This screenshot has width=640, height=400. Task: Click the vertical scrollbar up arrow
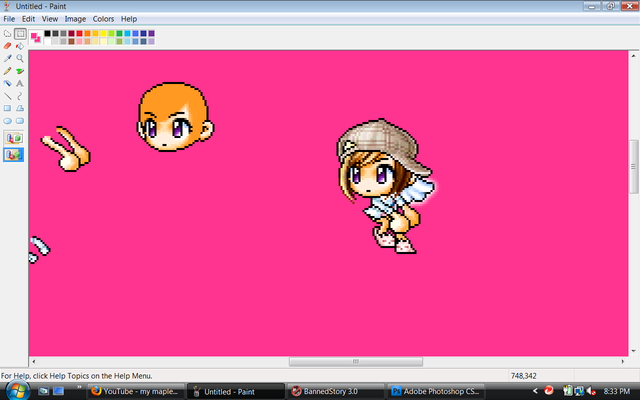pos(633,56)
